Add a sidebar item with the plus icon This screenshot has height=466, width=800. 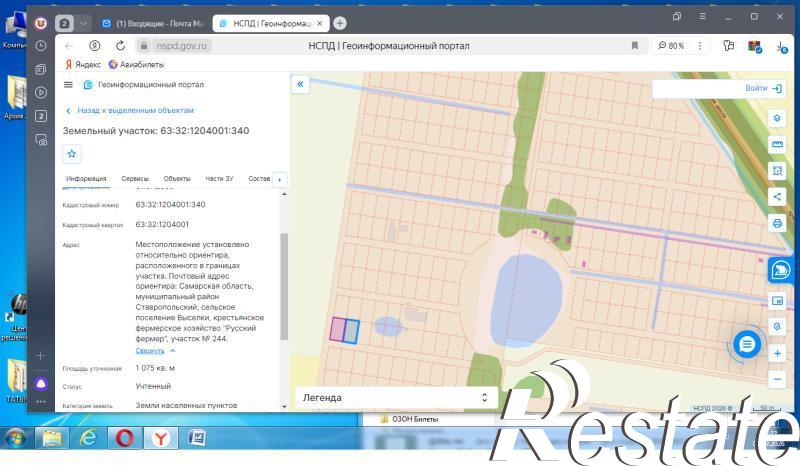click(41, 355)
